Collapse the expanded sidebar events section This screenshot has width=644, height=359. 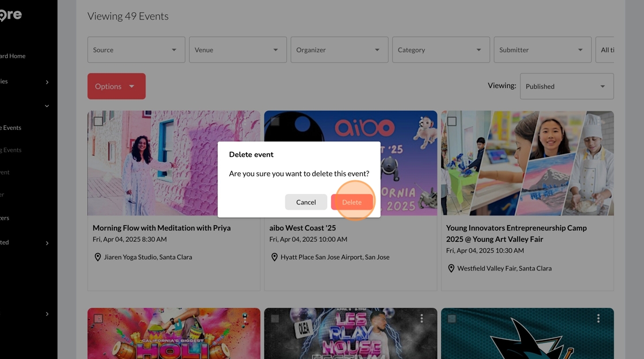pyautogui.click(x=47, y=106)
